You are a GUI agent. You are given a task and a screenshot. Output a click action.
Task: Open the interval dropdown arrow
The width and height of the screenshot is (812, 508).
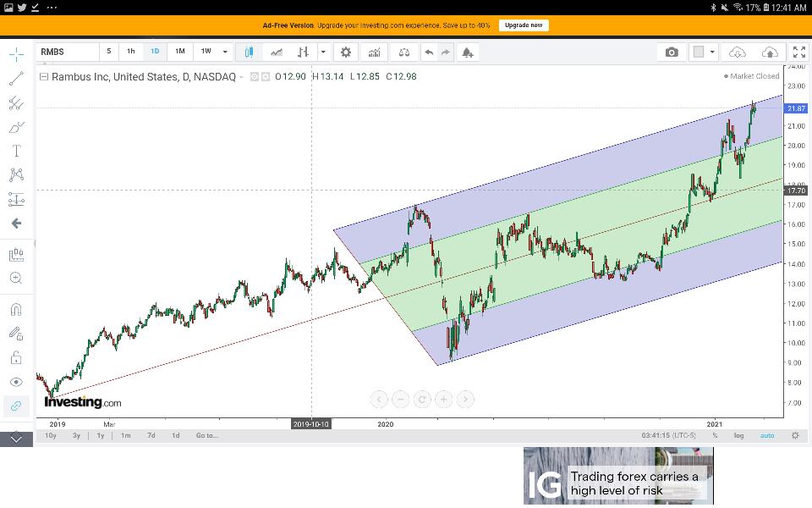click(x=225, y=52)
